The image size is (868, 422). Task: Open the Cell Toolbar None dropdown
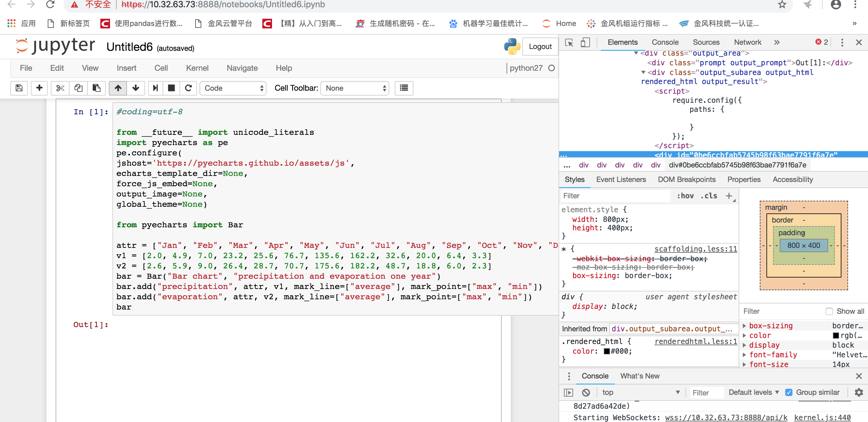tap(355, 88)
